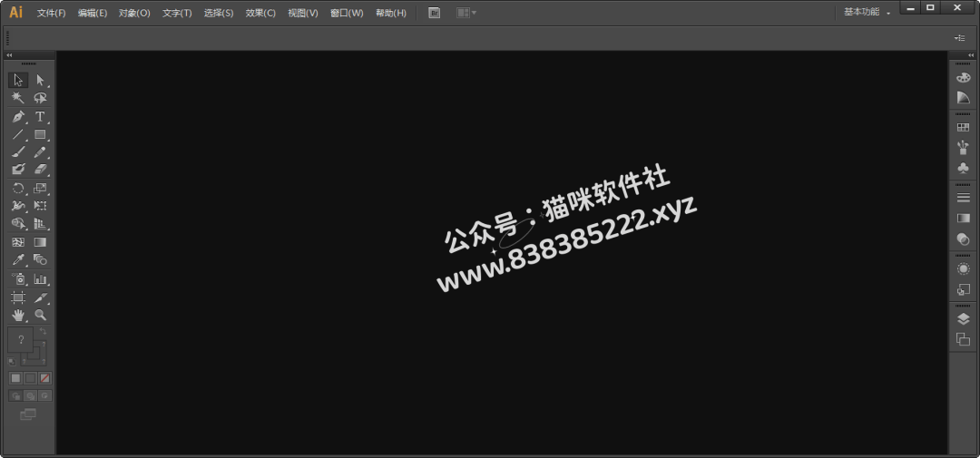Select the Symbol Sprayer tool

(x=18, y=279)
